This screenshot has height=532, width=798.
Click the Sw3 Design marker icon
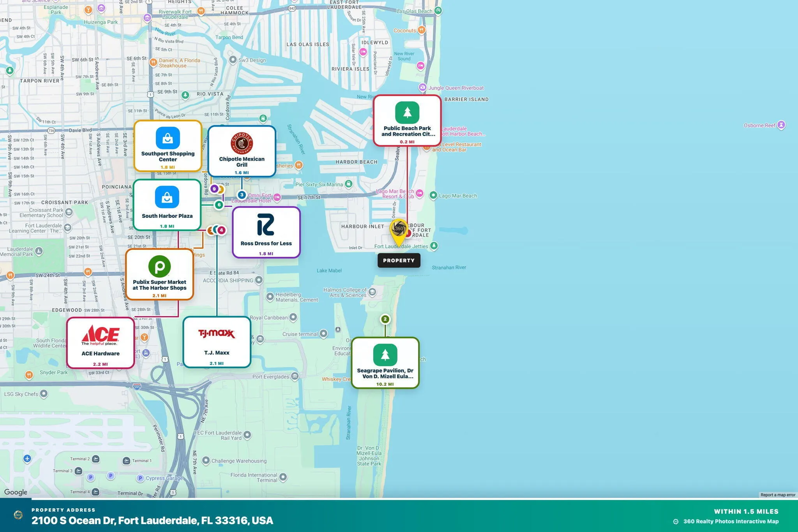point(233,60)
